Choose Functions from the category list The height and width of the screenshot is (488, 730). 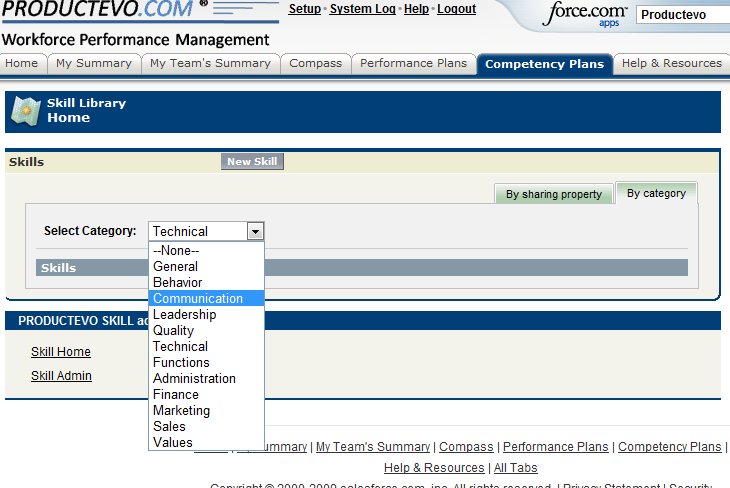206,362
